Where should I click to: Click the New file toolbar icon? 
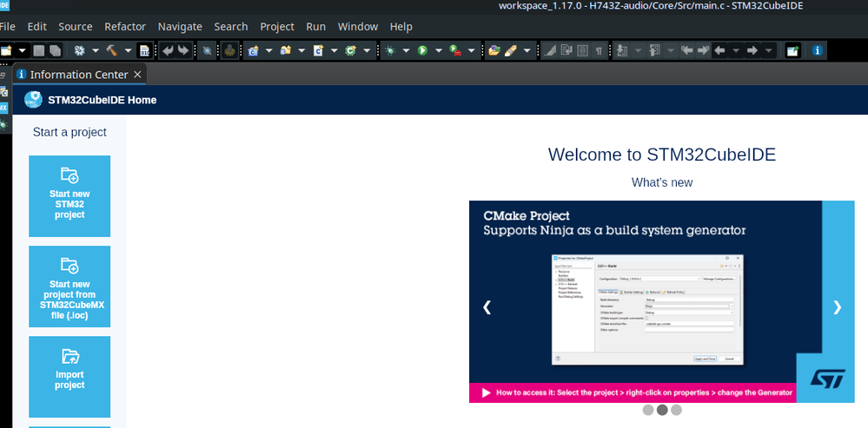click(5, 51)
